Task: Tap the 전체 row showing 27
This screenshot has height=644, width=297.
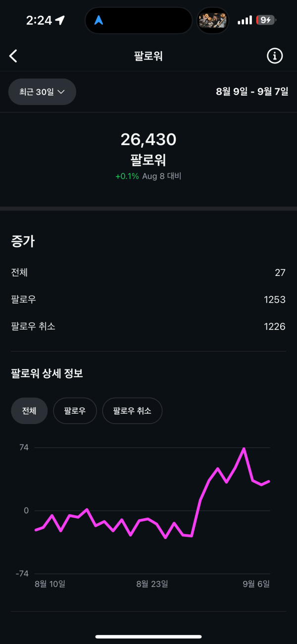Action: 148,272
